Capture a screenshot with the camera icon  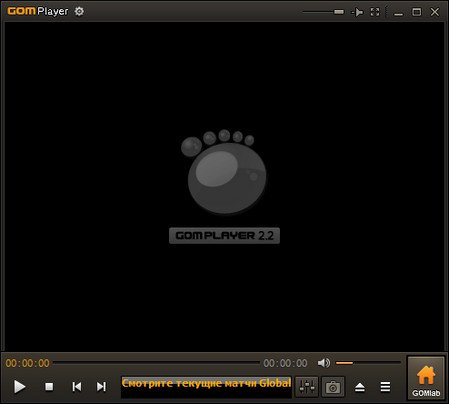click(x=333, y=387)
